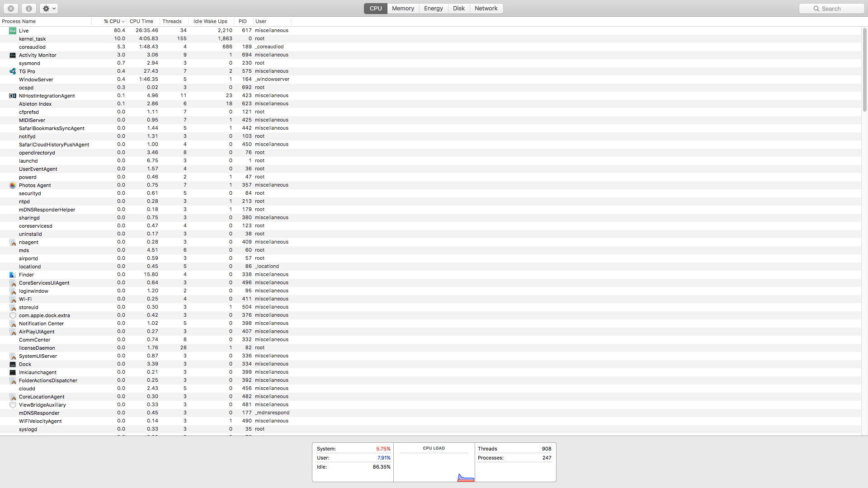Select the ocspd process row
Viewport: 868px width, 488px height.
(x=430, y=88)
